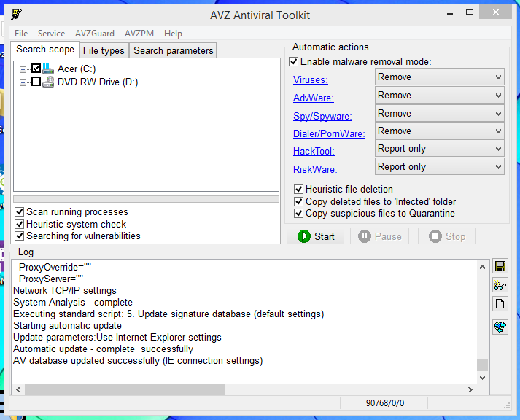Click log line 'Automatic update - complete successfully'
The width and height of the screenshot is (520, 420).
point(103,349)
